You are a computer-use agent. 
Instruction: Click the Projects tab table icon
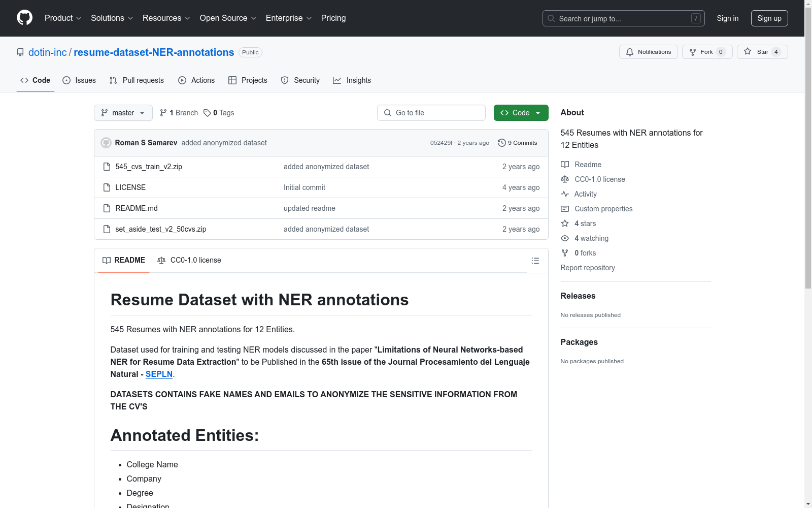(232, 80)
